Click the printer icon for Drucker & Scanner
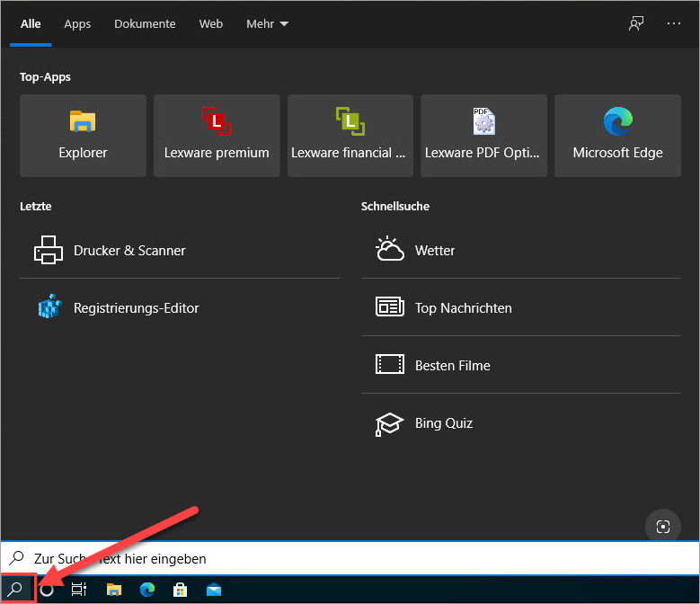The height and width of the screenshot is (604, 700). tap(49, 250)
